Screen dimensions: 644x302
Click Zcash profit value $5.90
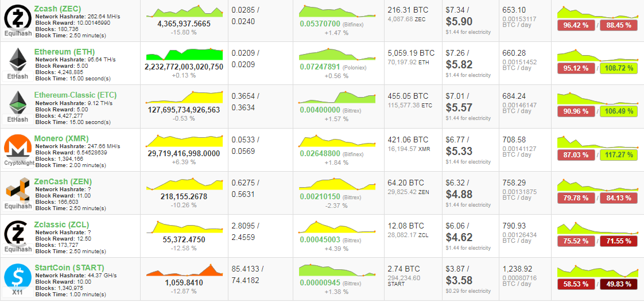459,21
